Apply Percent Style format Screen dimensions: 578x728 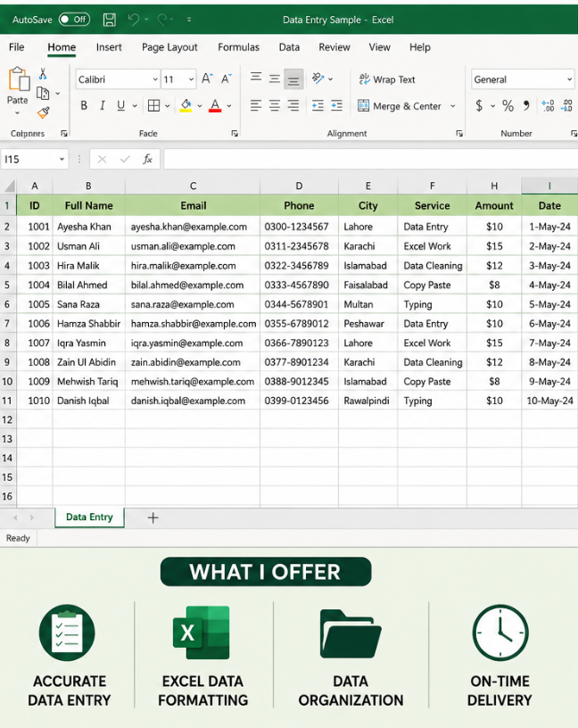(x=508, y=106)
